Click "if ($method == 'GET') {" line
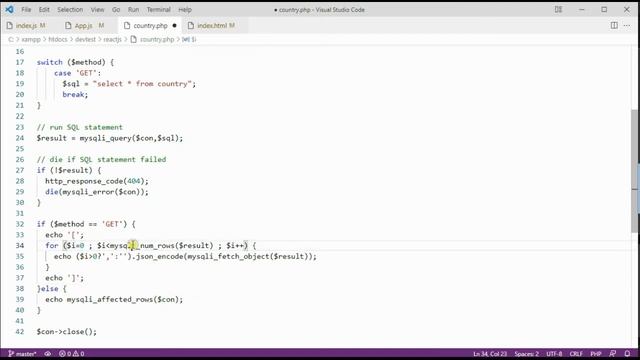 [86, 224]
